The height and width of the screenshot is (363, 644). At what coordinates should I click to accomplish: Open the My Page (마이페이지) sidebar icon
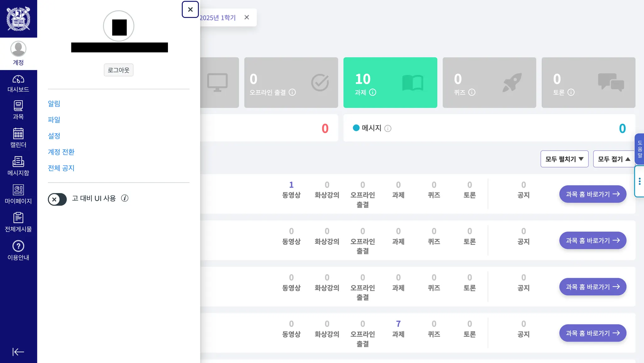[x=18, y=194]
